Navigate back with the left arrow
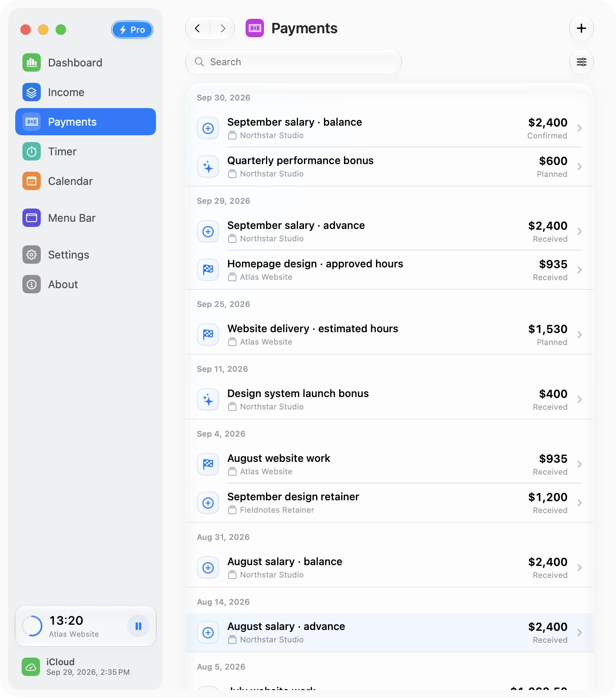This screenshot has width=616, height=698. 198,28
